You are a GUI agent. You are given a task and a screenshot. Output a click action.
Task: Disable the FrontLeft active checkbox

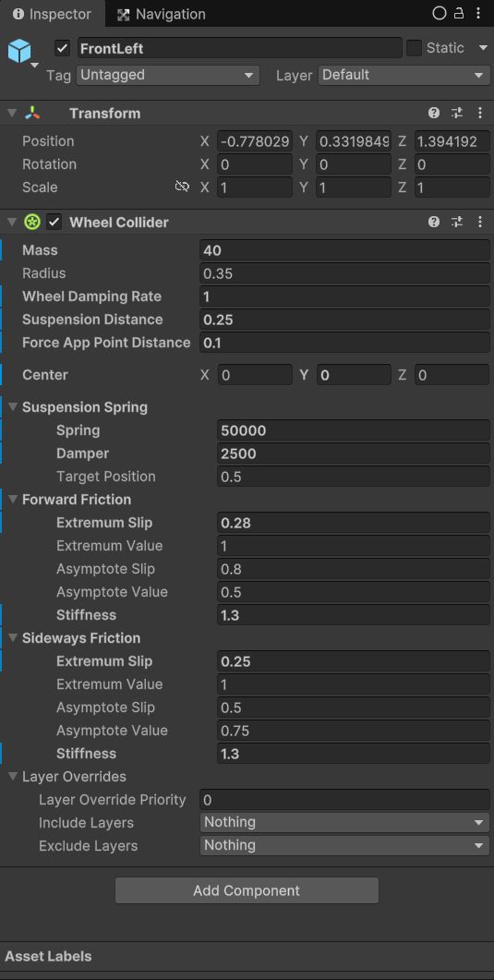point(63,48)
